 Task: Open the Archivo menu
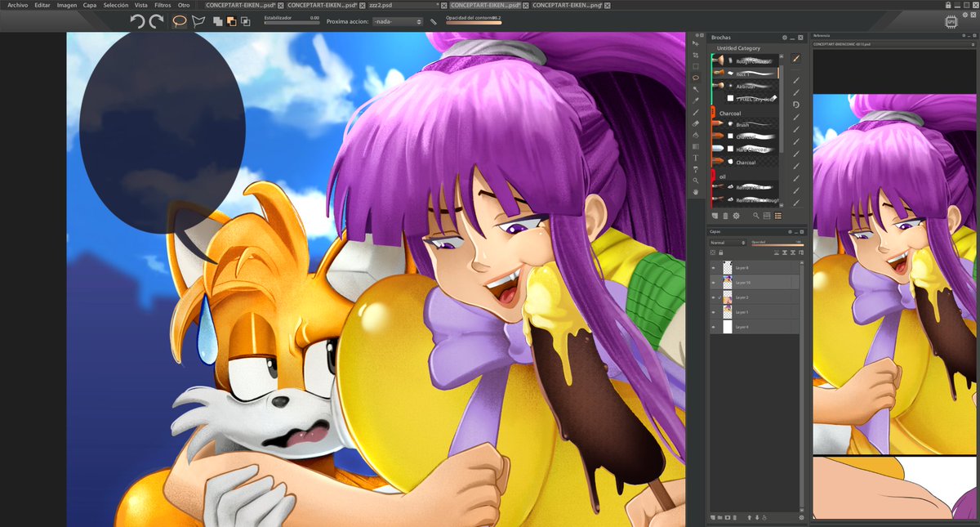tap(17, 5)
